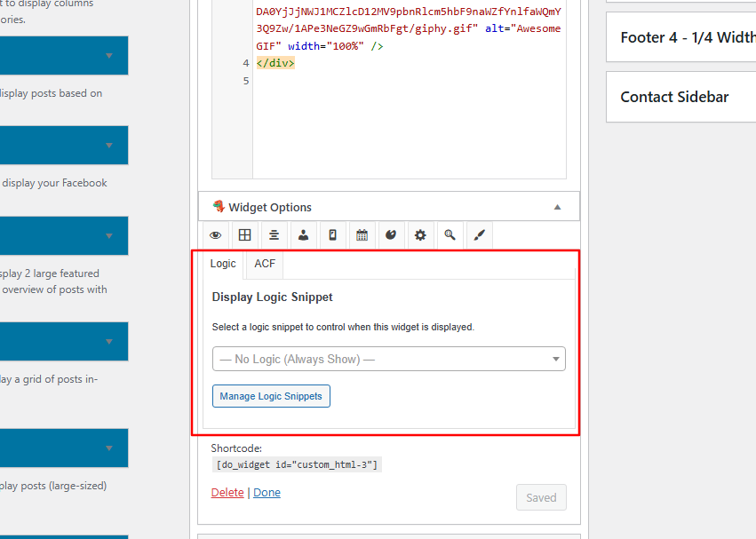756x539 pixels.
Task: Click the Done link
Action: [x=267, y=492]
